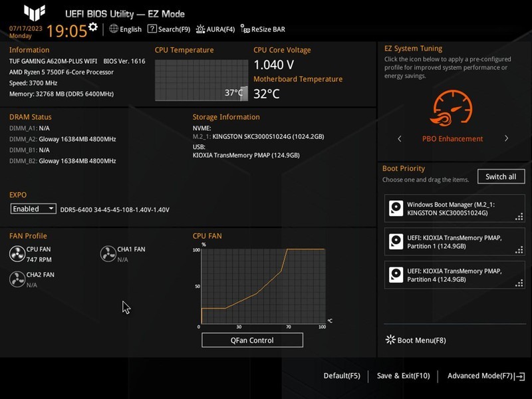Click the CHA1 FAN icon
Screen dimensions: 532x399
(x=109, y=253)
